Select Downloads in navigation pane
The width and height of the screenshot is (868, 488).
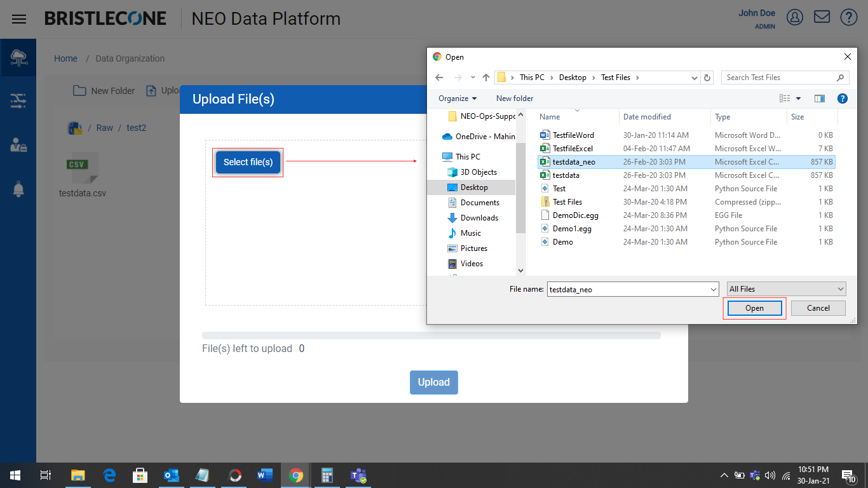pyautogui.click(x=473, y=218)
